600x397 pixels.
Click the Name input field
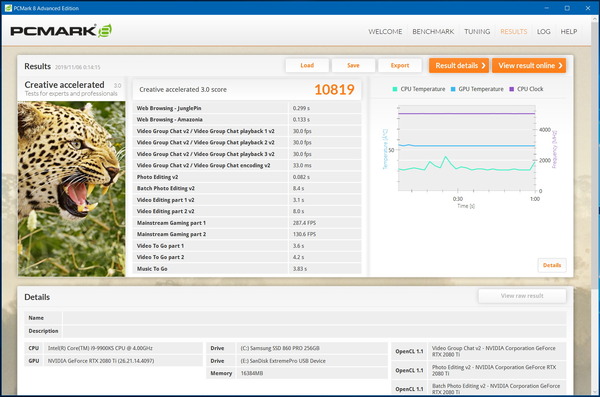click(315, 318)
